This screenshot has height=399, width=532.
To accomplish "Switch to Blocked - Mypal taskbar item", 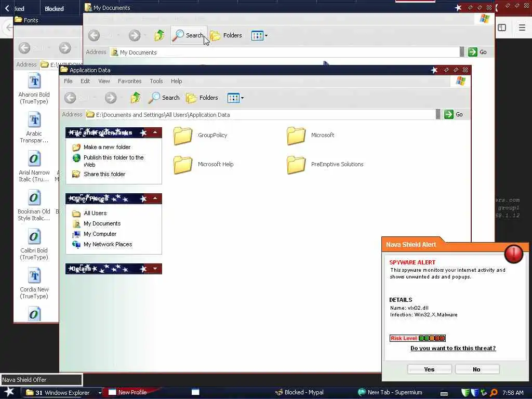I will click(x=299, y=392).
